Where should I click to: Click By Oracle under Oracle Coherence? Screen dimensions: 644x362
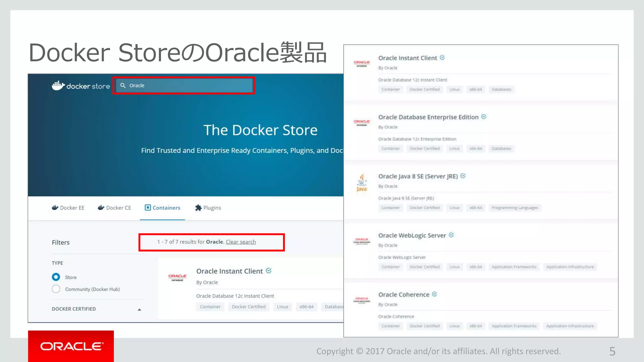point(388,304)
